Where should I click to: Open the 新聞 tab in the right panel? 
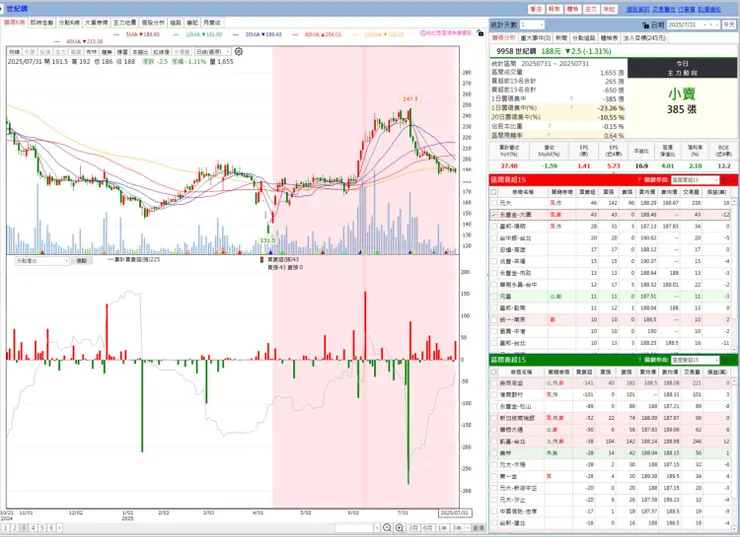pos(561,38)
